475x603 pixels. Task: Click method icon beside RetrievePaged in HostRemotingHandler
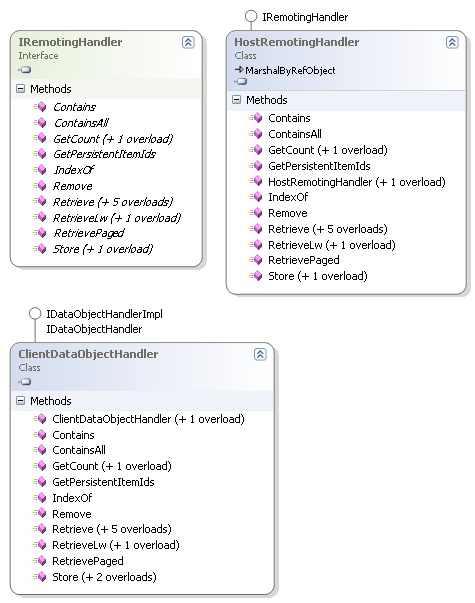[x=255, y=260]
